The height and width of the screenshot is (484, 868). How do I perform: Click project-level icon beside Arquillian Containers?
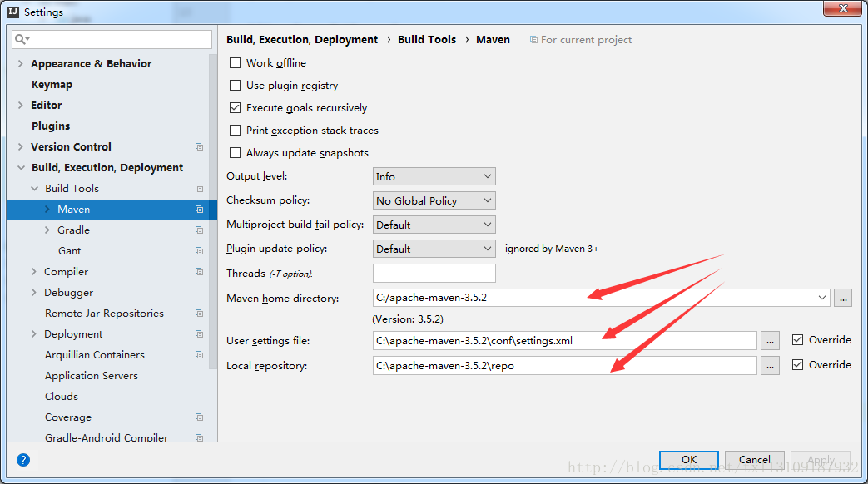pyautogui.click(x=199, y=354)
